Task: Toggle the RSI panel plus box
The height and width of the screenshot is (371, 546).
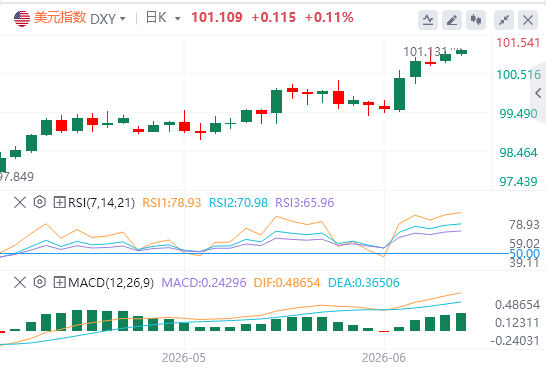Action: coord(60,202)
